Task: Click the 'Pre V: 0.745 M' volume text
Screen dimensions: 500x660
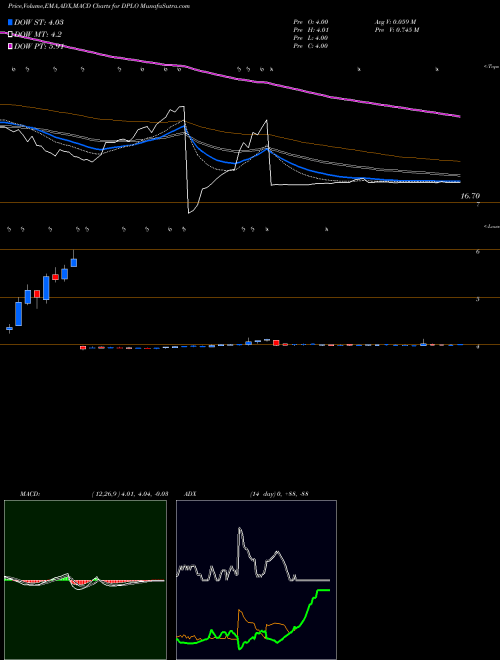Action: 396,30
